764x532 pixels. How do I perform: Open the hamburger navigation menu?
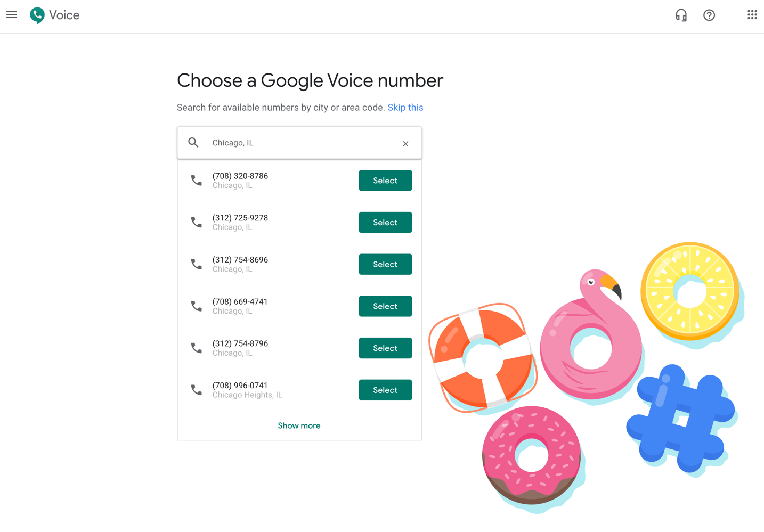point(11,14)
